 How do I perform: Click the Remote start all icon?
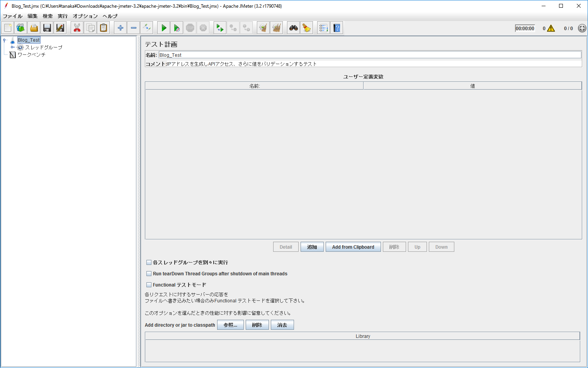(220, 28)
